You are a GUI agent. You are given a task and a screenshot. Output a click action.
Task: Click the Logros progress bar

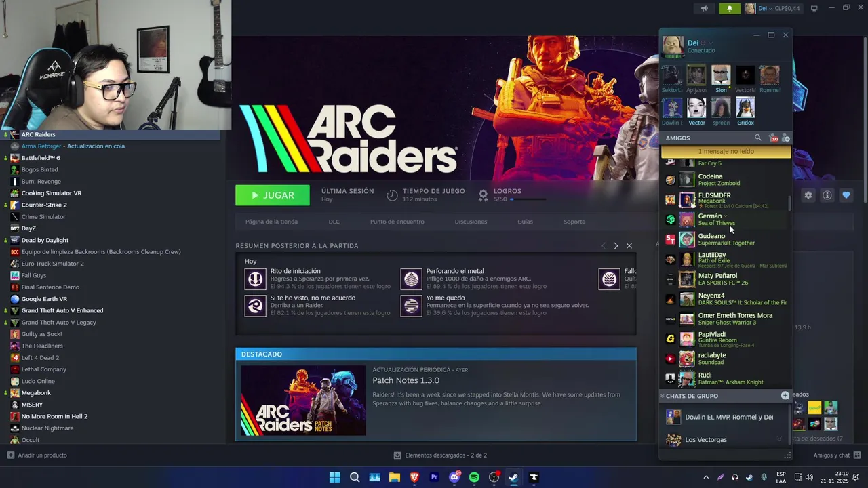[528, 199]
